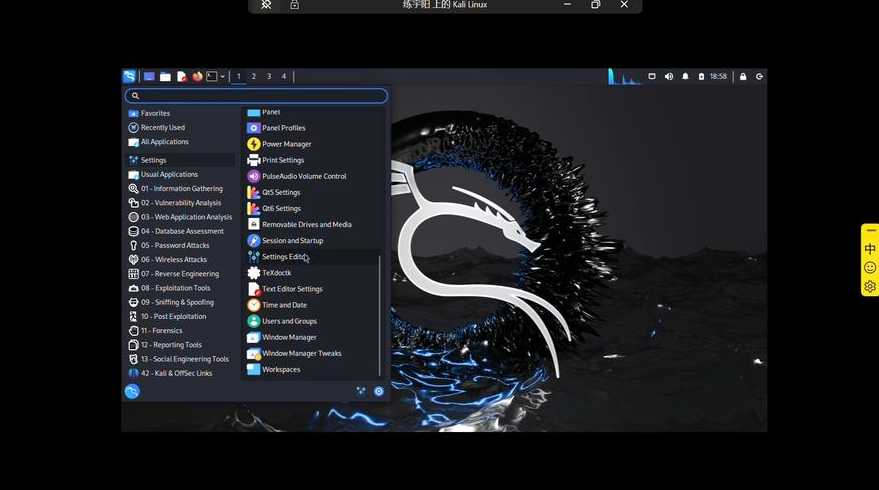Open the text editor panel launcher

tap(182, 77)
